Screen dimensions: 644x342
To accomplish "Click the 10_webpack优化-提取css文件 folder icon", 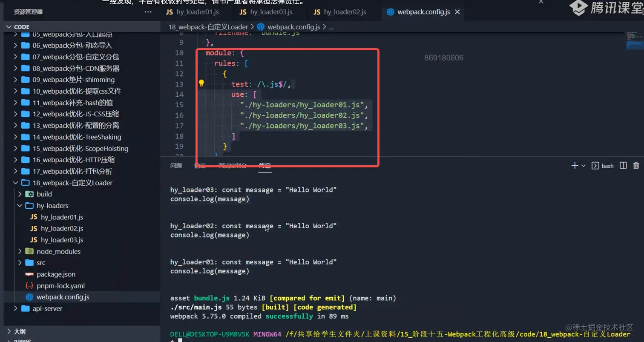I will (25, 91).
